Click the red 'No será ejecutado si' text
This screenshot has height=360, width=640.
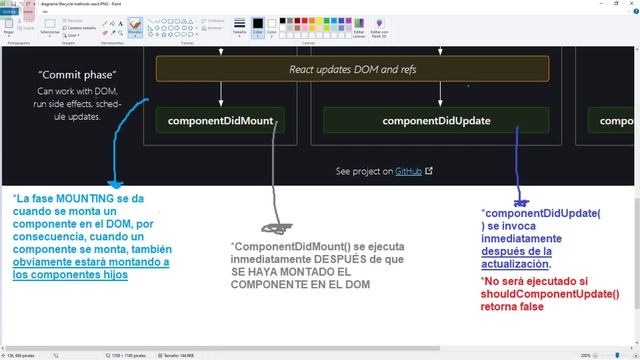pyautogui.click(x=534, y=281)
